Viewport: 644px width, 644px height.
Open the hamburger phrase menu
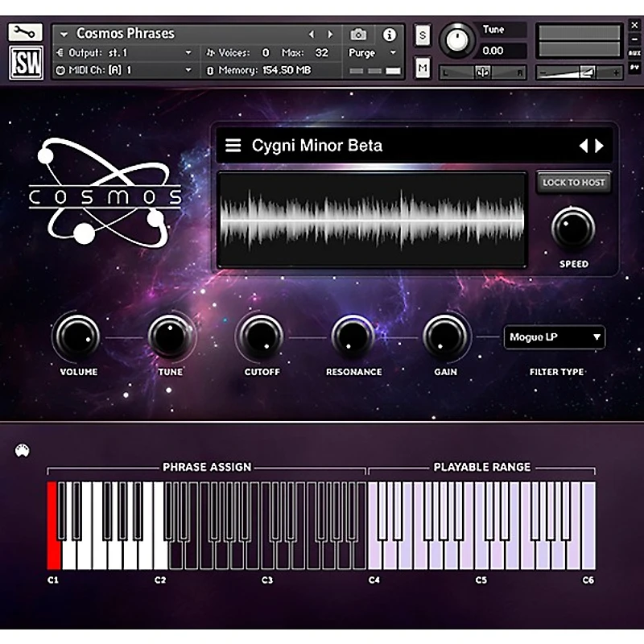click(233, 146)
